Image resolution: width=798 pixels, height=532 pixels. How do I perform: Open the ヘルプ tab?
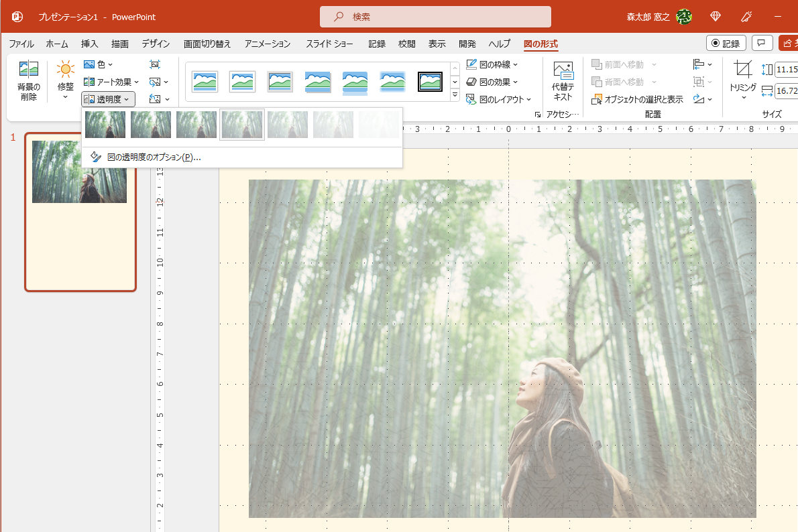coord(500,44)
